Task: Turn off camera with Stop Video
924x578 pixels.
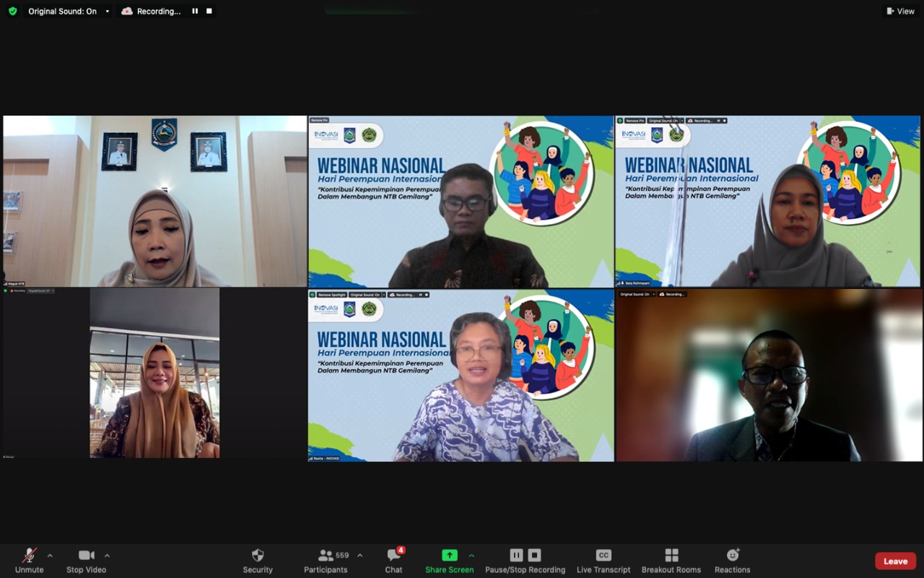Action: (86, 560)
